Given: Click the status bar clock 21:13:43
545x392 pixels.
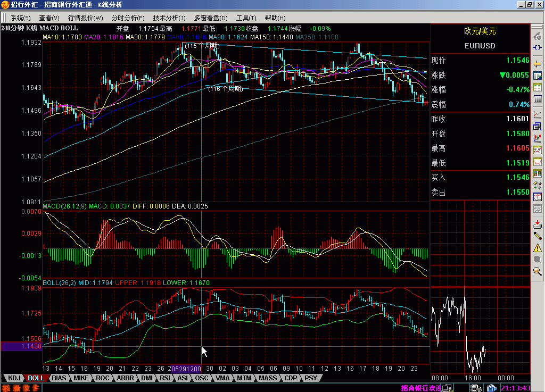Looking at the screenshot, I should 515,388.
